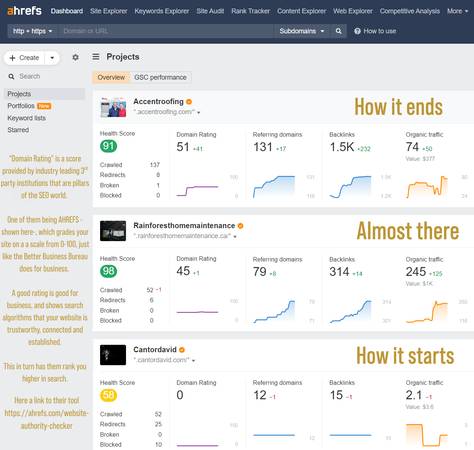Expand the accentroofing.com URL dropdown

(x=198, y=113)
